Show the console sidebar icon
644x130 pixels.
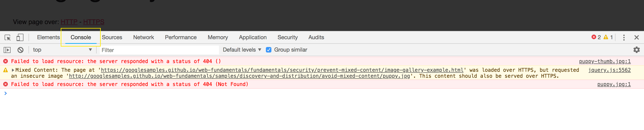click(7, 50)
